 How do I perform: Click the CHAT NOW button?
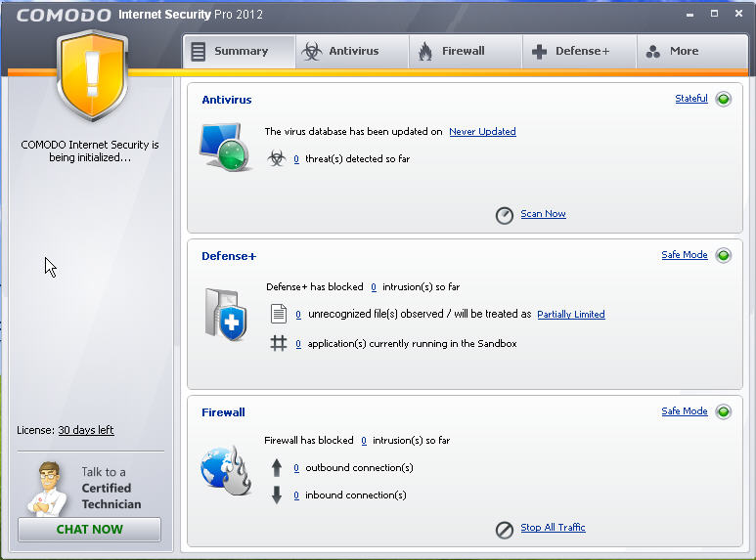[x=89, y=529]
